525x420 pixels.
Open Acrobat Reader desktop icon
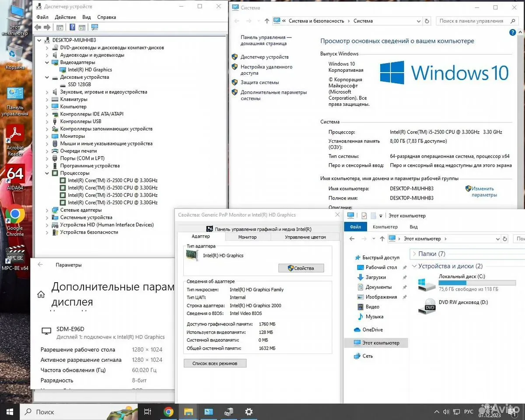tap(15, 140)
